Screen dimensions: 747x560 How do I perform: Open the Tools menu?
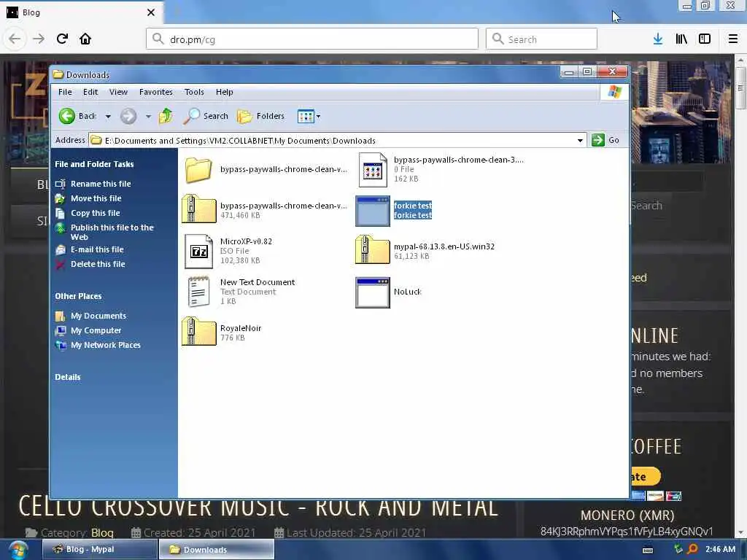pyautogui.click(x=194, y=92)
